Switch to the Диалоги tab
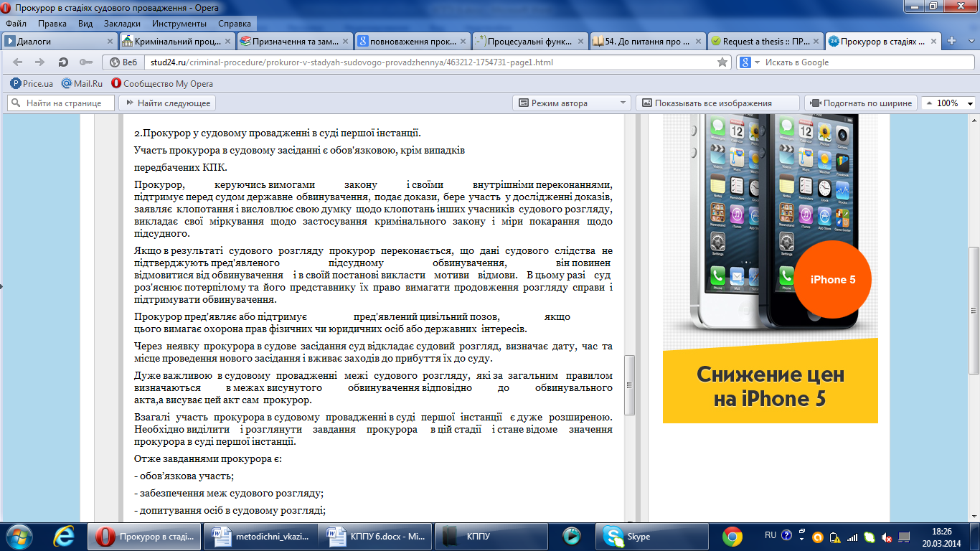 tap(60, 42)
